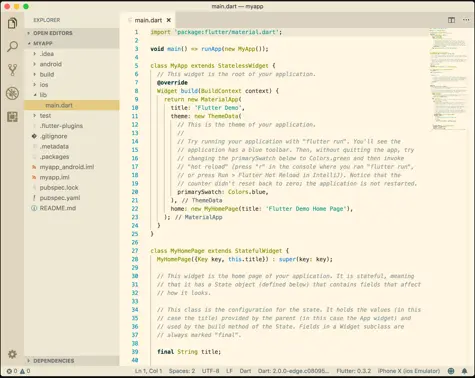Click the warnings count icon in status bar
This screenshot has width=475, height=378.
coord(22,371)
